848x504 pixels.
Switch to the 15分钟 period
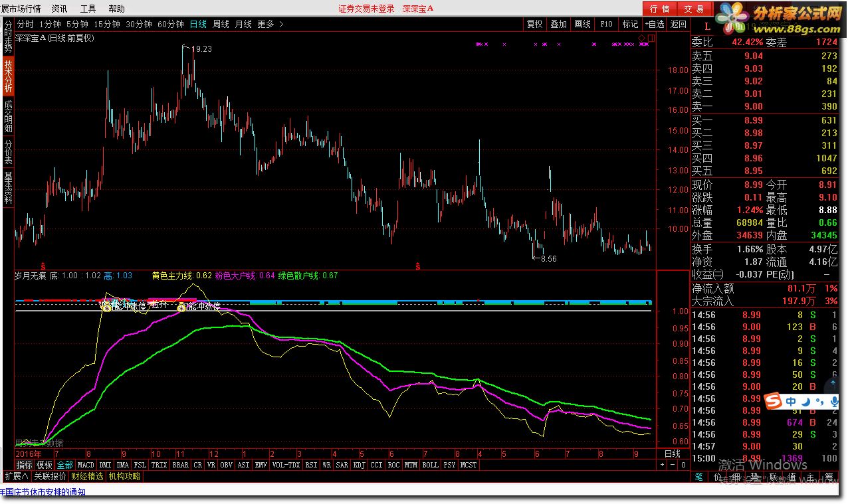coord(106,24)
